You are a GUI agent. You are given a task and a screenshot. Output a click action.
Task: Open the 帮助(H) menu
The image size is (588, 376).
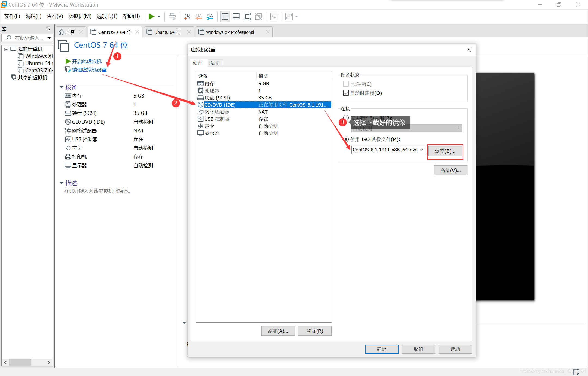point(131,16)
